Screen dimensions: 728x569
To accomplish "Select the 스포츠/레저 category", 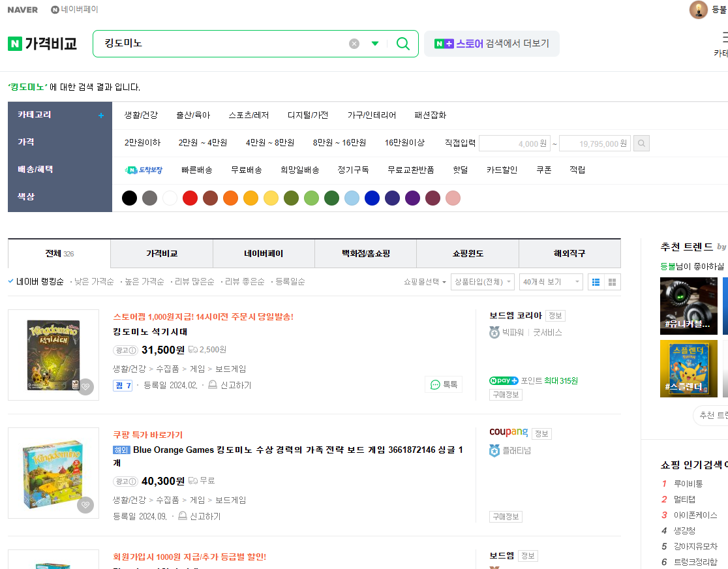I will [x=249, y=115].
